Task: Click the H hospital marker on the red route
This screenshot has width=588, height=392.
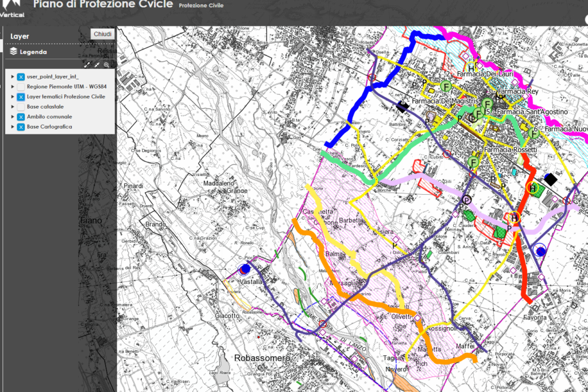Action: 533,187
